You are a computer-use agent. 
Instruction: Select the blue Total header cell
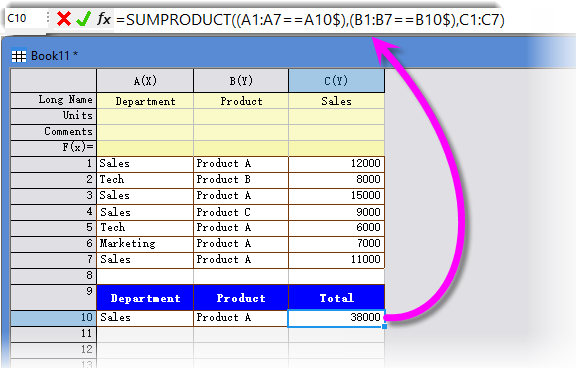[336, 298]
